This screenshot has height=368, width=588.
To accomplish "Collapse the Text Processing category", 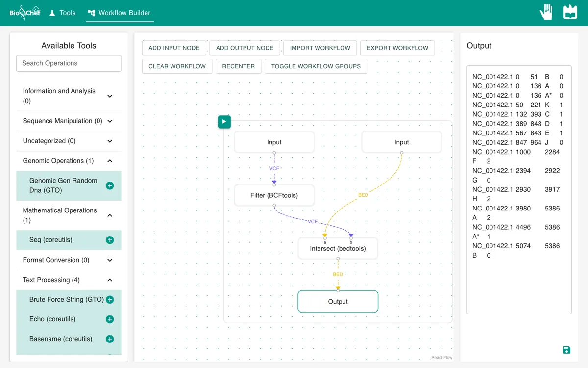I will point(69,280).
